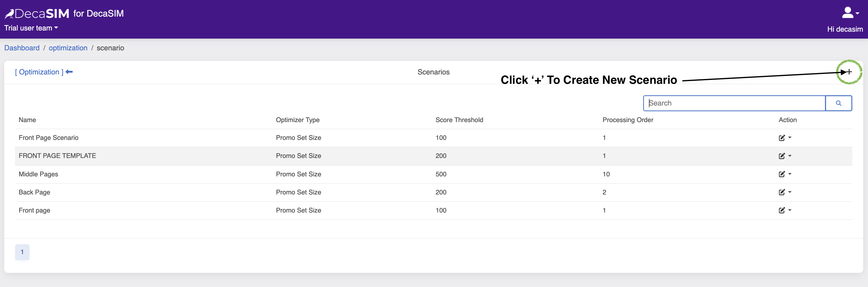868x287 pixels.
Task: Open the user account avatar menu
Action: 850,13
